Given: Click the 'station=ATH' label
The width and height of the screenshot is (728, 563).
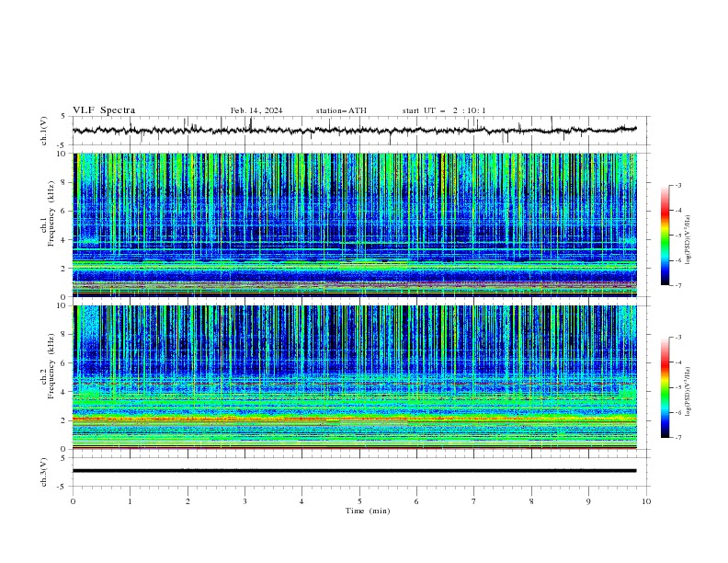Looking at the screenshot, I should pyautogui.click(x=341, y=110).
